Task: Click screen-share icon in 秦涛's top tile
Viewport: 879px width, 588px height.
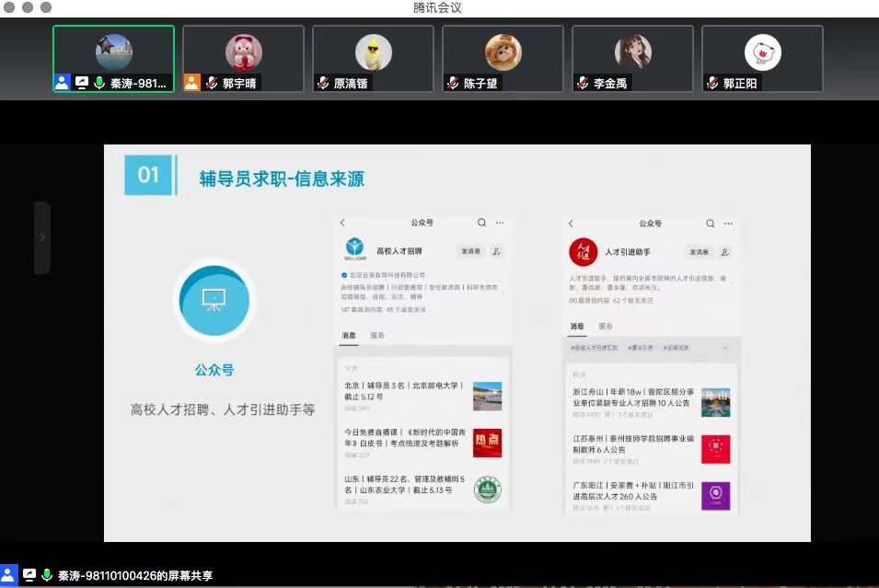Action: (81, 83)
